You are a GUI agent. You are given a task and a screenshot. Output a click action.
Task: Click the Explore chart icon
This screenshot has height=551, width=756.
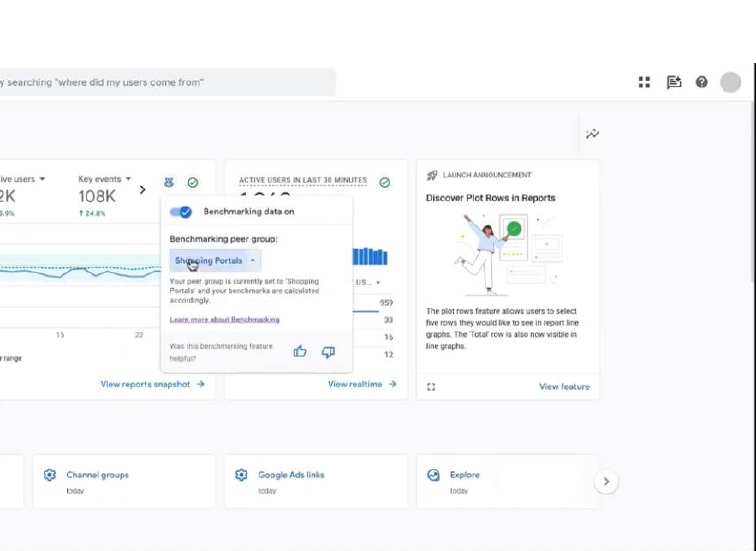(433, 475)
